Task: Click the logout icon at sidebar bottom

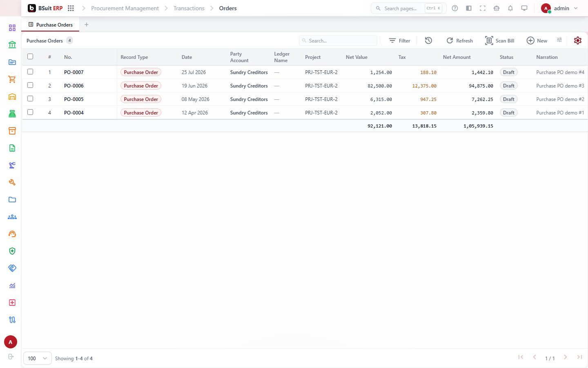Action: coord(11,357)
